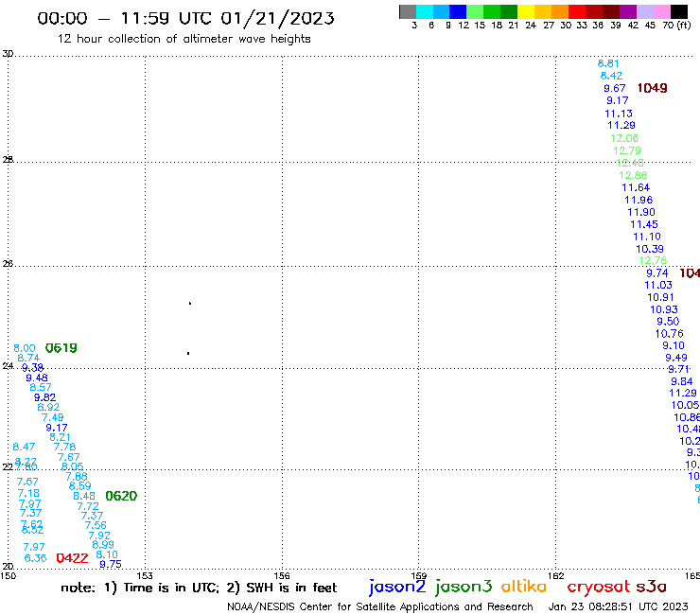Click the timestamp "Jan 23 08:28:51 UTC 2023"
The height and width of the screenshot is (615, 700).
618,606
